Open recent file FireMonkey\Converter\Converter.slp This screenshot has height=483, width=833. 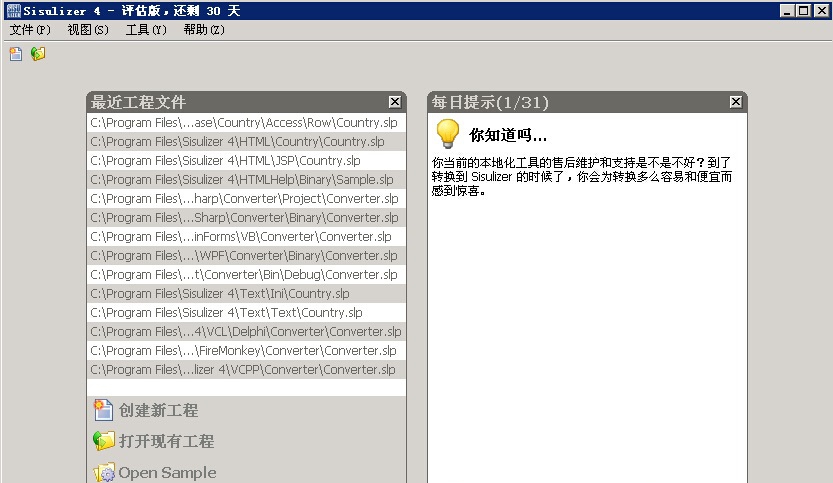[x=246, y=351]
